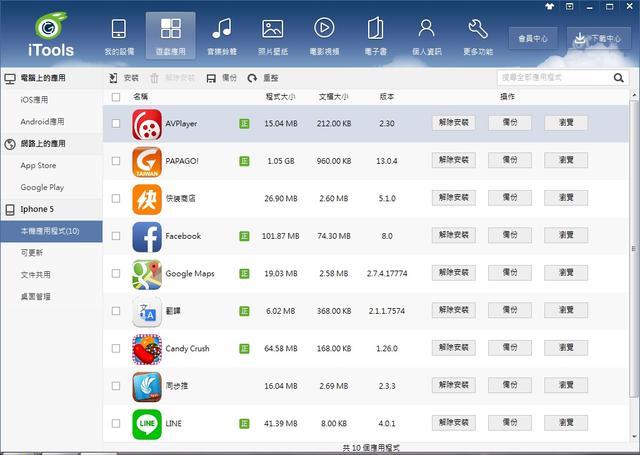This screenshot has width=640, height=455.
Task: Open App Store in the sidebar
Action: 38,166
